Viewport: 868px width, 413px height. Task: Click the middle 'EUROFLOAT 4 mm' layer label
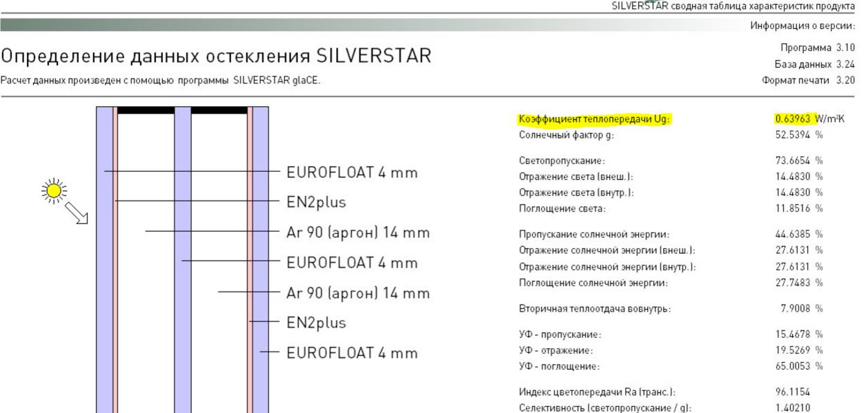pos(352,263)
